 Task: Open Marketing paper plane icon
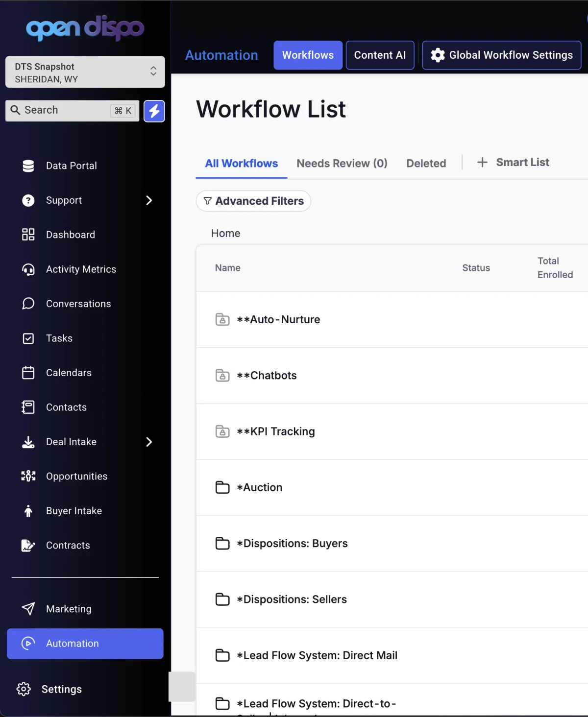[28, 609]
